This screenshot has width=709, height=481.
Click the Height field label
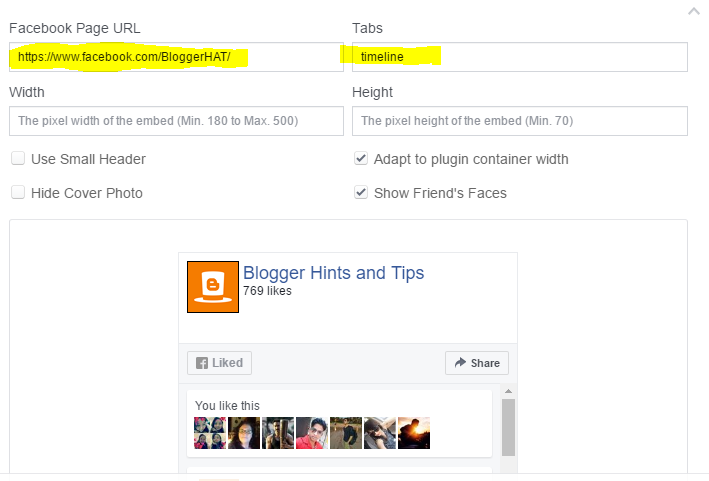click(x=372, y=92)
